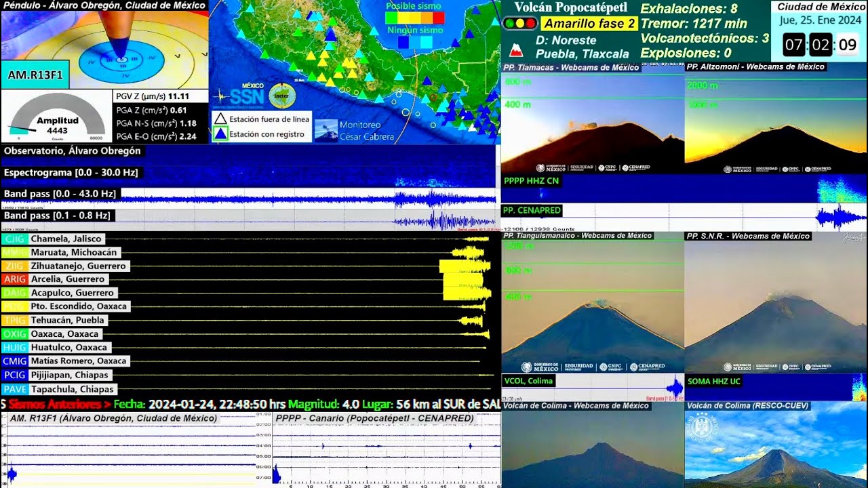Click the PGA Z 0.61 reading

tap(151, 110)
